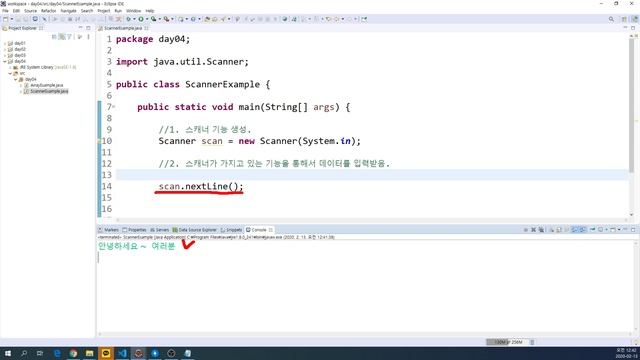Toggle Word Wrap in the Console toolbar
The height and width of the screenshot is (360, 640).
click(x=567, y=230)
